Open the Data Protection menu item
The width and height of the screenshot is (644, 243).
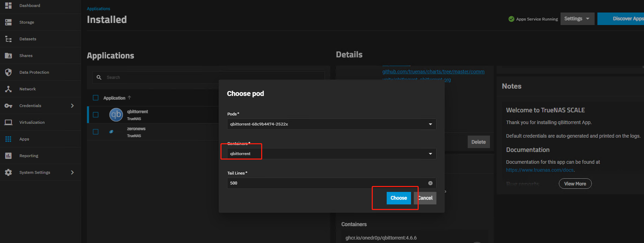click(40, 72)
